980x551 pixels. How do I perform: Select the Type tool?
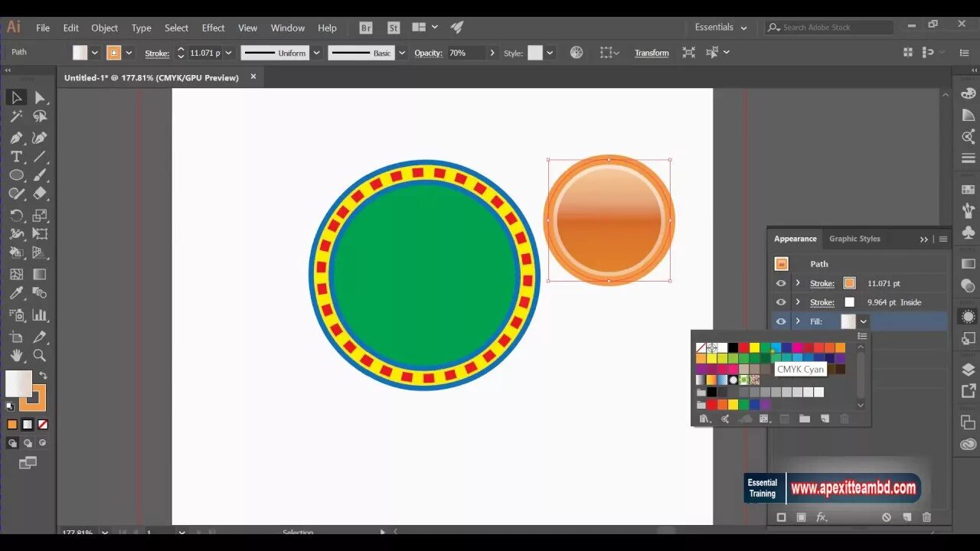point(17,156)
